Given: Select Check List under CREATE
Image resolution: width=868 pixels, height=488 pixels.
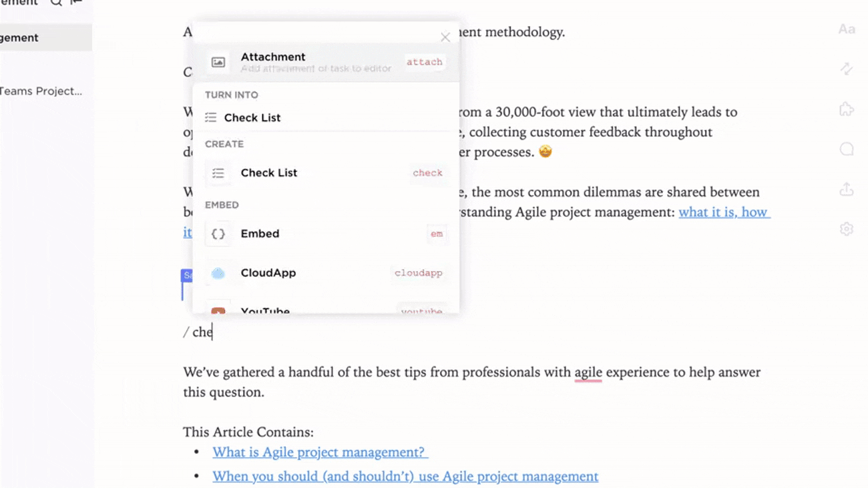Looking at the screenshot, I should pos(269,172).
